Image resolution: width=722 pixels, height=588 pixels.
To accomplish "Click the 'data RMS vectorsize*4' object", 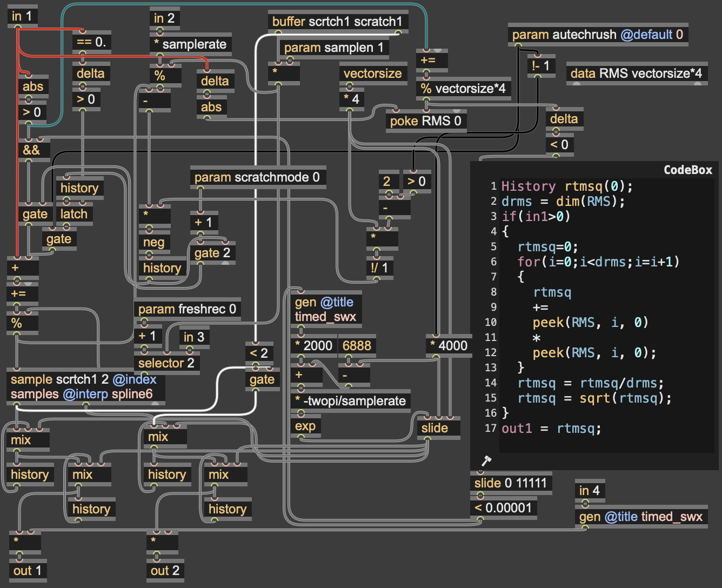I will click(637, 73).
